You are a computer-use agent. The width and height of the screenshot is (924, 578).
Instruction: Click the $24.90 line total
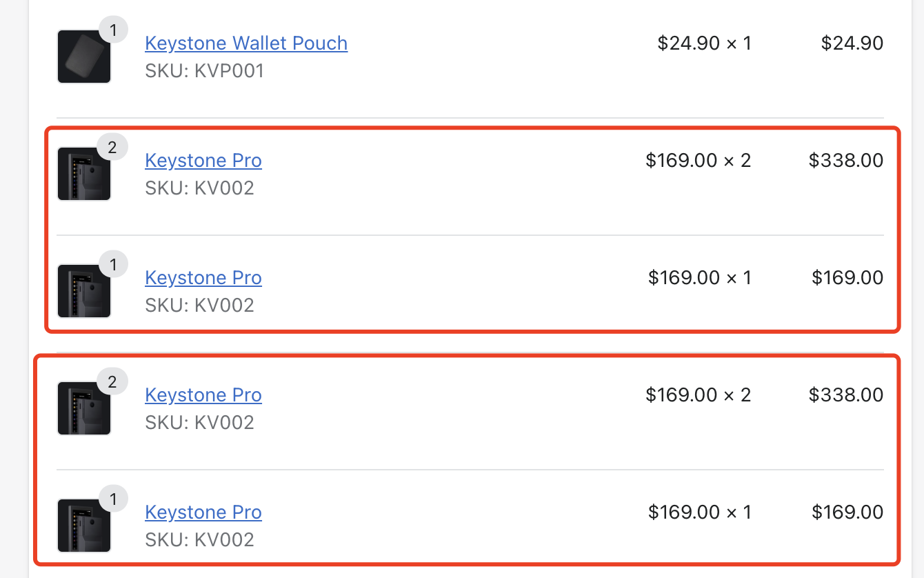852,43
